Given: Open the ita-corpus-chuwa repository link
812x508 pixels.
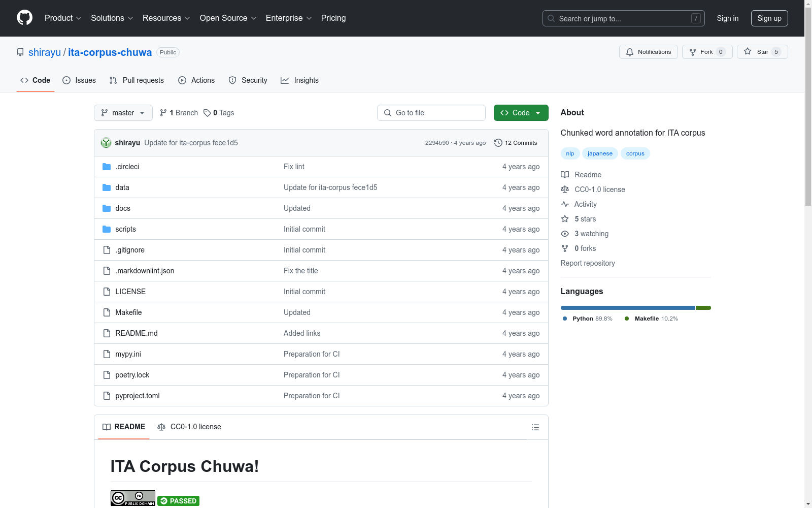Looking at the screenshot, I should 110,52.
